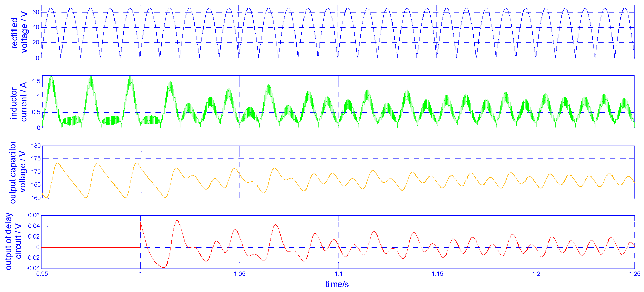Click the 'output of delay circuit / V' label

13,241
